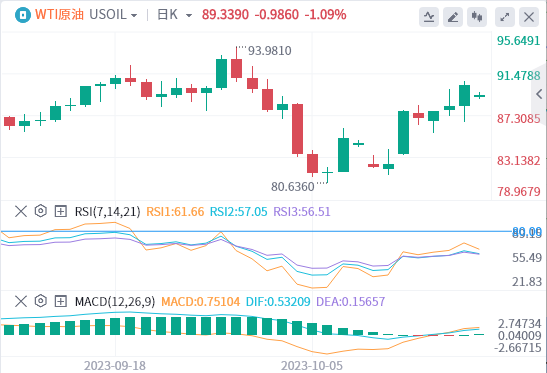Viewport: 547px width, 373px height.
Task: Click the RSI2:57.05 value
Action: pyautogui.click(x=239, y=211)
